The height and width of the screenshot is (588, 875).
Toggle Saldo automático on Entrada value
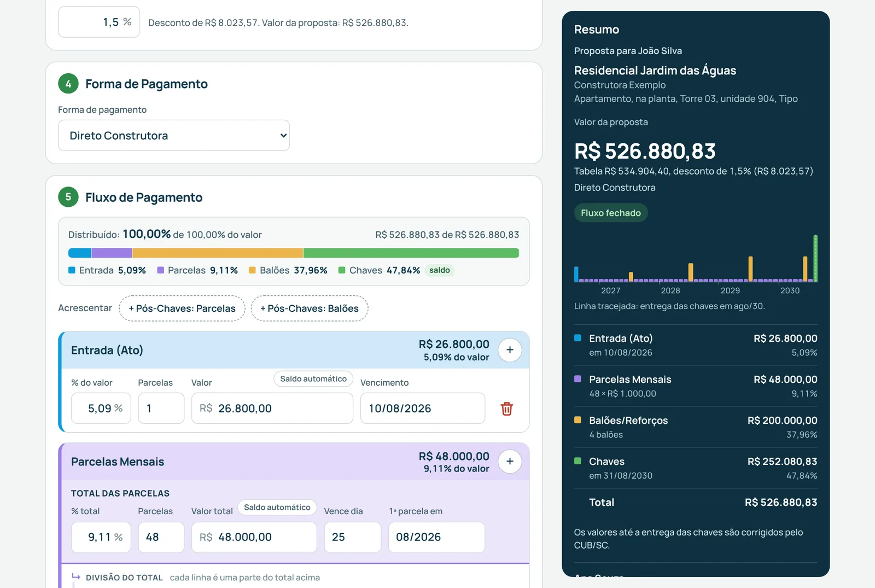click(313, 379)
